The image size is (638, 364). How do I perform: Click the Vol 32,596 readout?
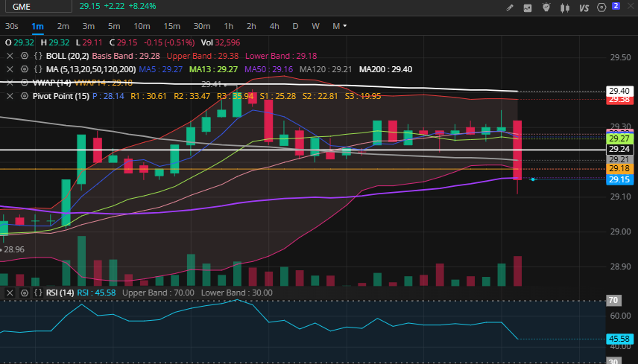click(x=220, y=42)
